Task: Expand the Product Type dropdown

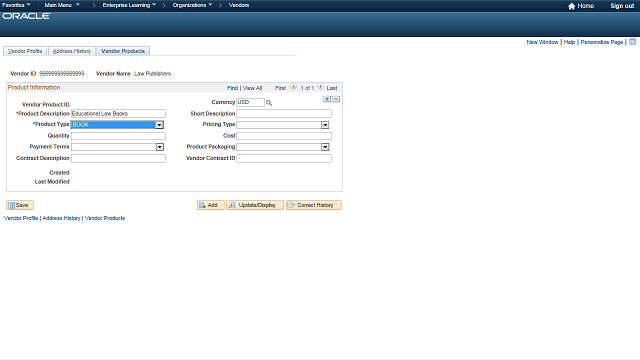Action: pyautogui.click(x=159, y=125)
